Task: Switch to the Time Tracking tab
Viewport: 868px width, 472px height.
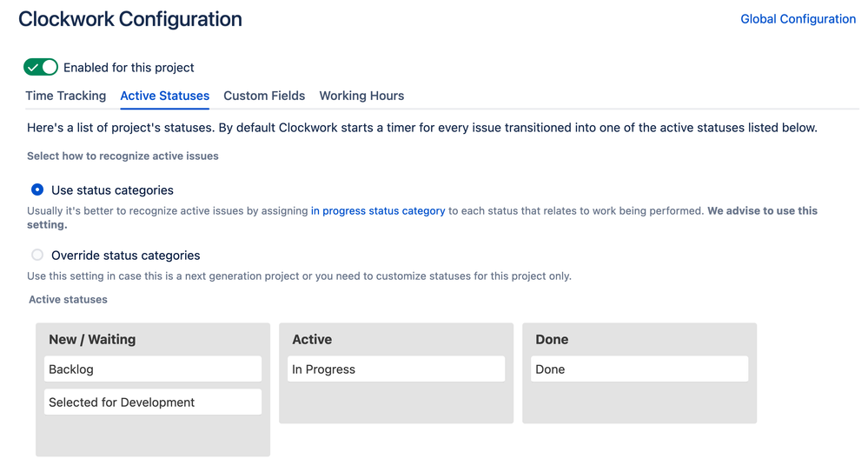Action: point(66,96)
